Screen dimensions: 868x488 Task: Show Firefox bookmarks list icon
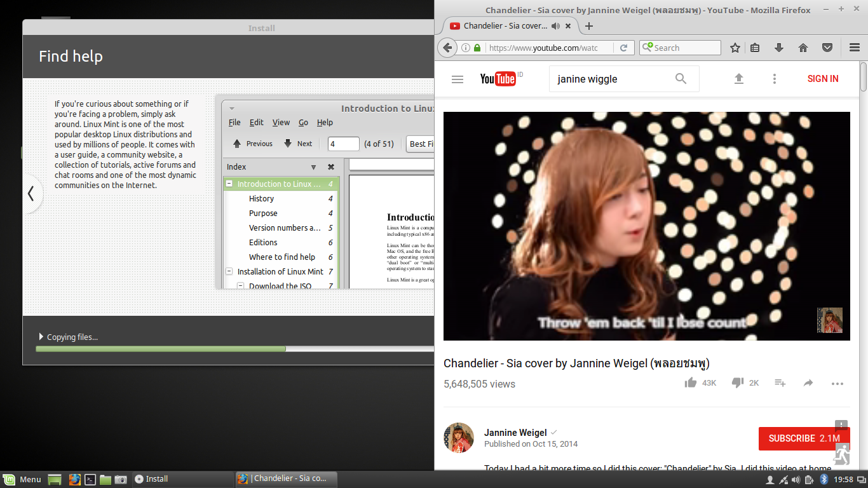click(x=755, y=48)
